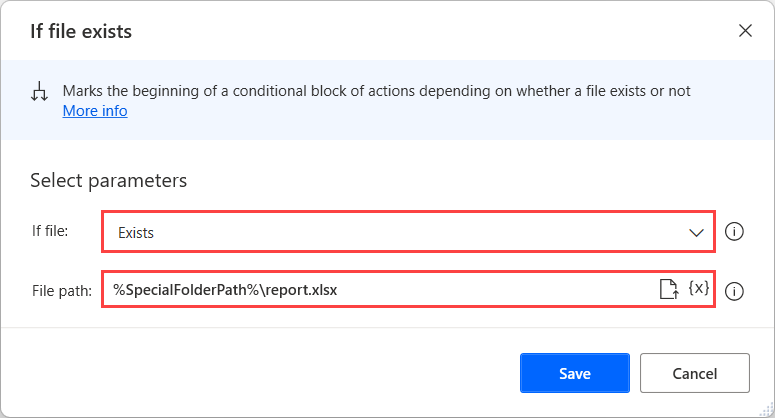
Task: Click the conditional branch icon in the banner
Action: click(x=40, y=91)
